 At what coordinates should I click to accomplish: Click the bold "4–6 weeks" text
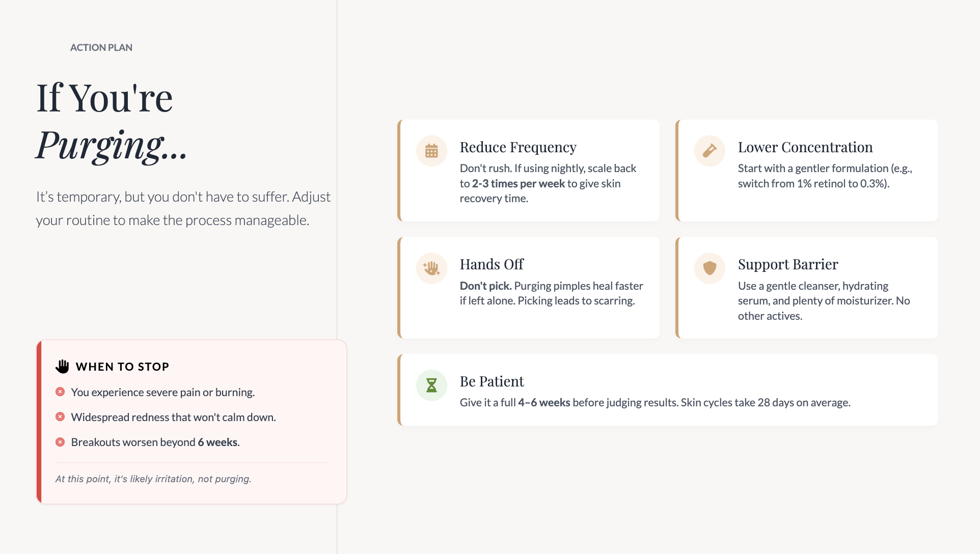coord(544,402)
